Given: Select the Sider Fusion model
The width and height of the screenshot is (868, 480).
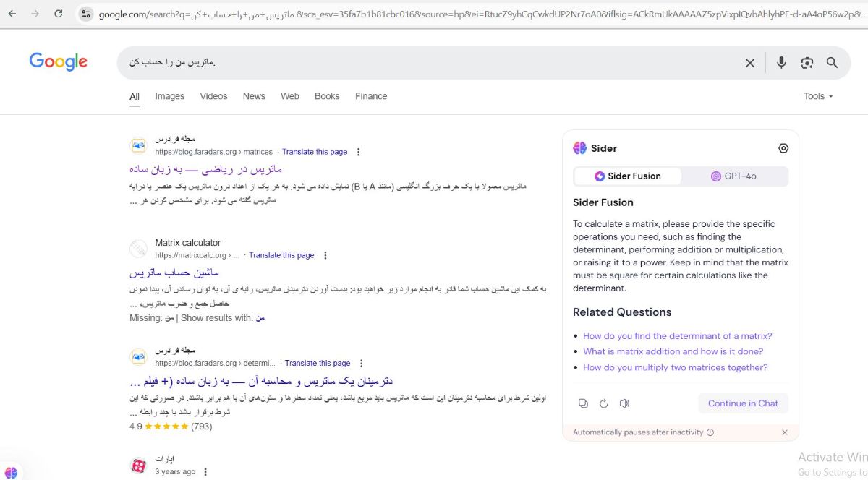Looking at the screenshot, I should click(626, 176).
